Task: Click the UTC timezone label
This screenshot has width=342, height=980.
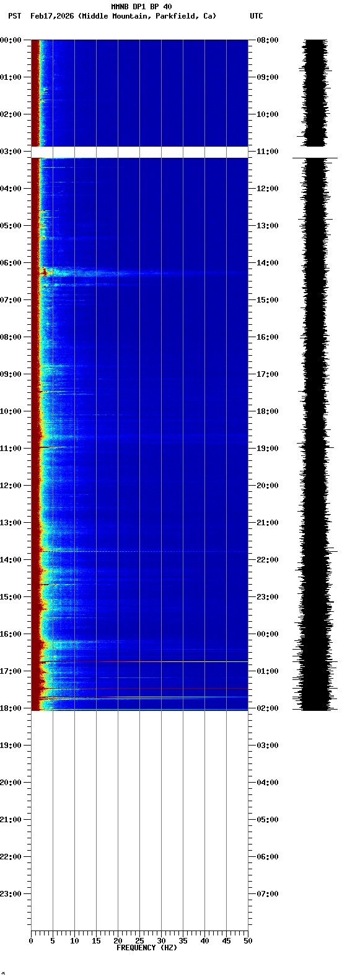Action: [x=256, y=16]
